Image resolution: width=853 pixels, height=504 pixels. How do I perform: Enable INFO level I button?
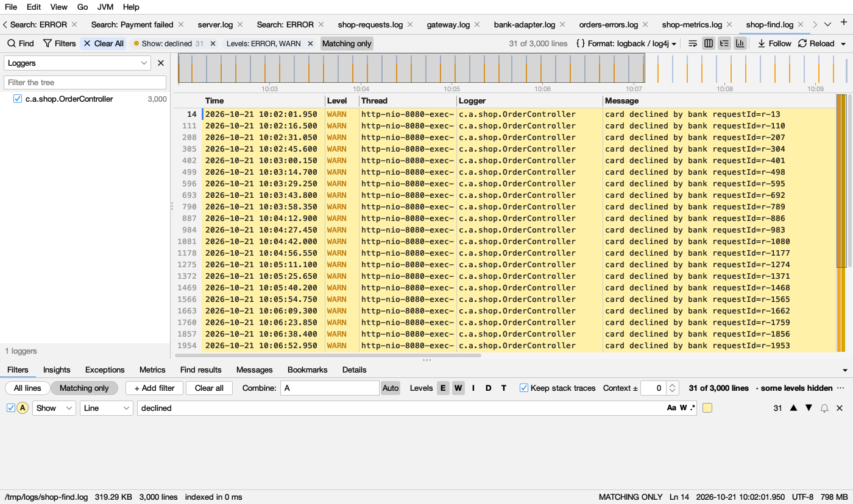tap(473, 388)
